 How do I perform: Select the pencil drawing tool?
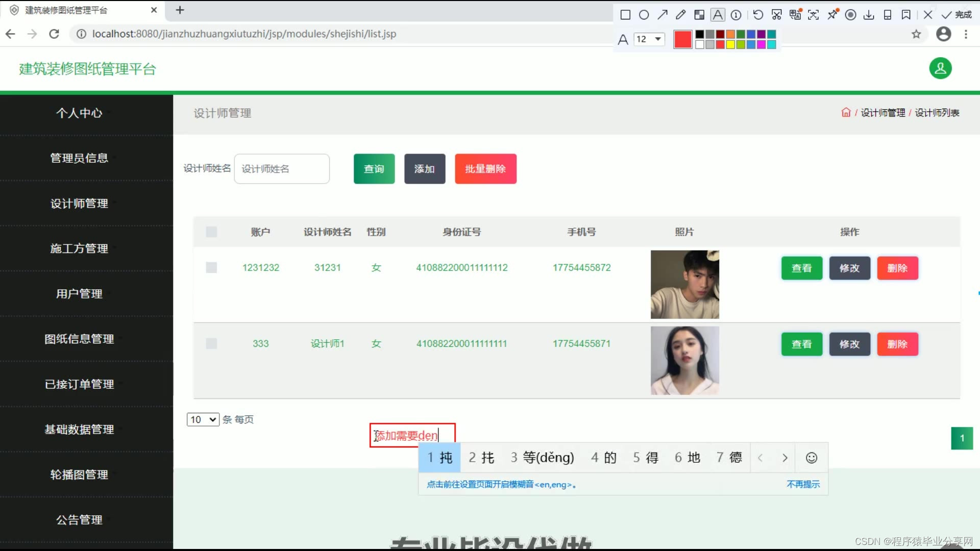680,15
